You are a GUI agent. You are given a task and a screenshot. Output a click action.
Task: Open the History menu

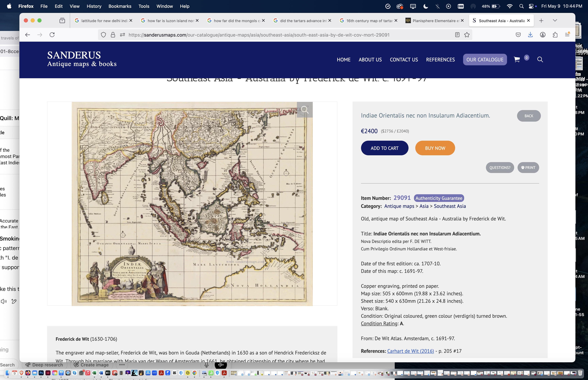point(94,6)
